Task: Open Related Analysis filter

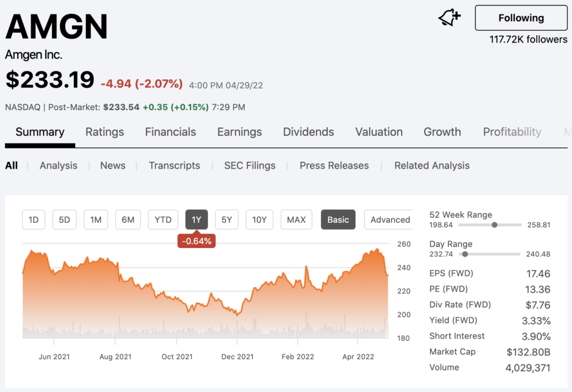Action: [432, 165]
